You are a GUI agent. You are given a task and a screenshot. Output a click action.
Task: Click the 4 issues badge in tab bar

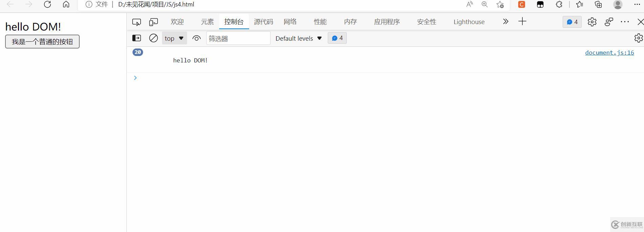[x=572, y=22]
